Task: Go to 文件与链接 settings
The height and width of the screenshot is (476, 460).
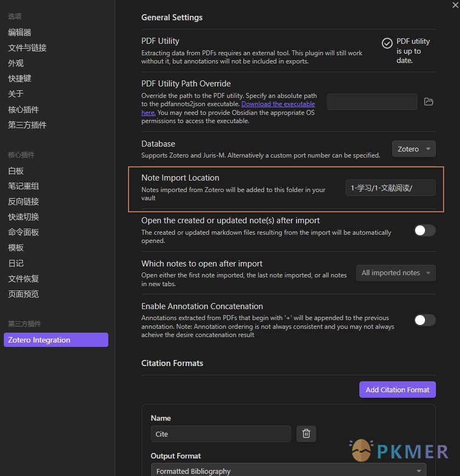Action: (27, 48)
